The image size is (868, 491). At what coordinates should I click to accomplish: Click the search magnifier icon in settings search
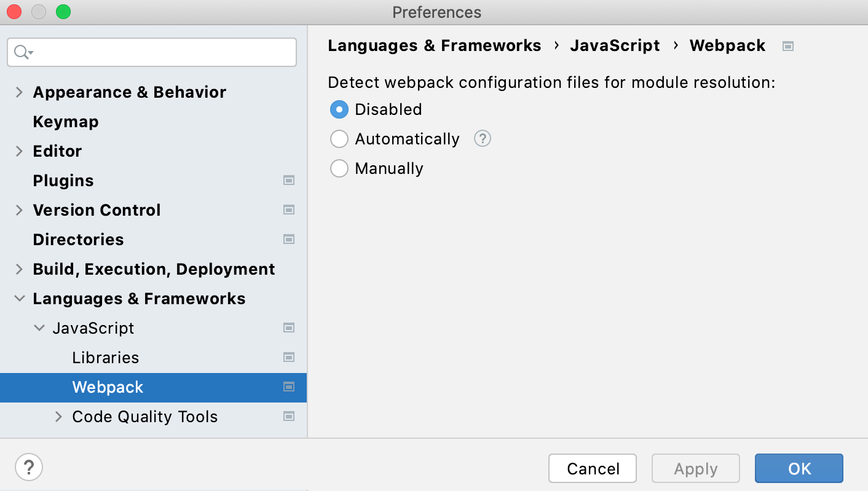tap(20, 52)
